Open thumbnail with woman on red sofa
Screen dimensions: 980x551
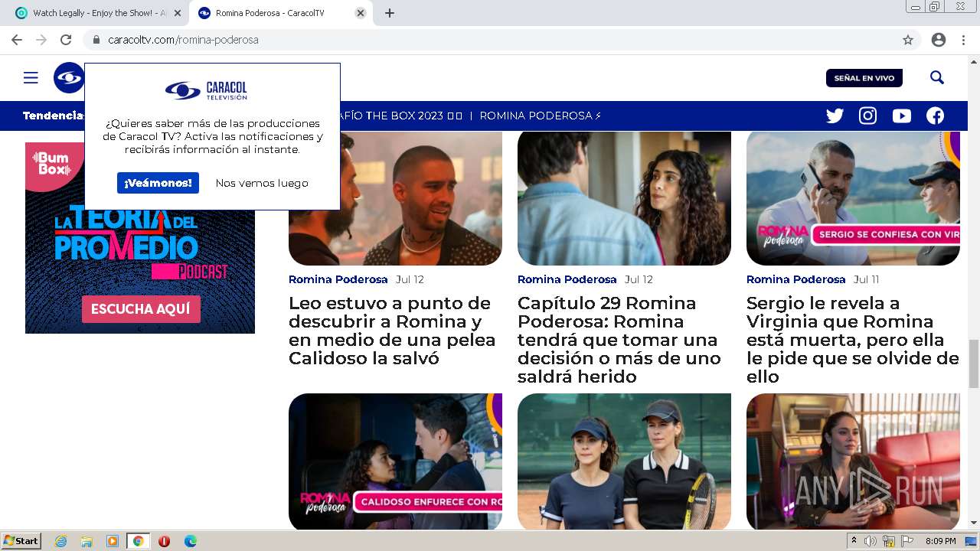853,461
